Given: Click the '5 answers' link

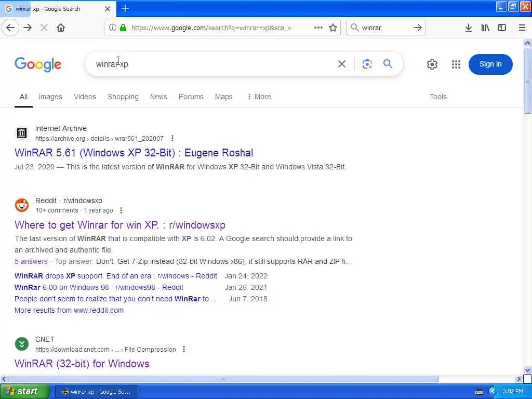Looking at the screenshot, I should 31,261.
